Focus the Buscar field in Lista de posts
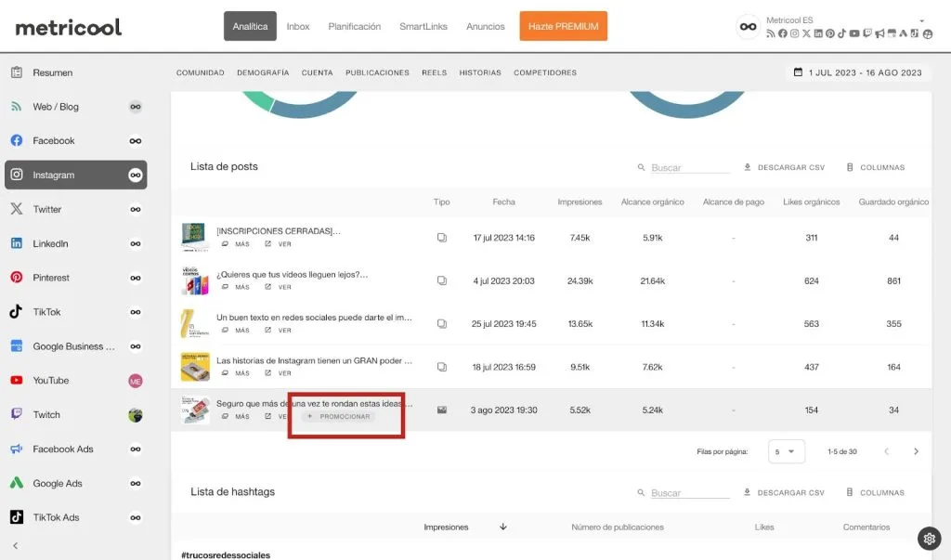 690,167
